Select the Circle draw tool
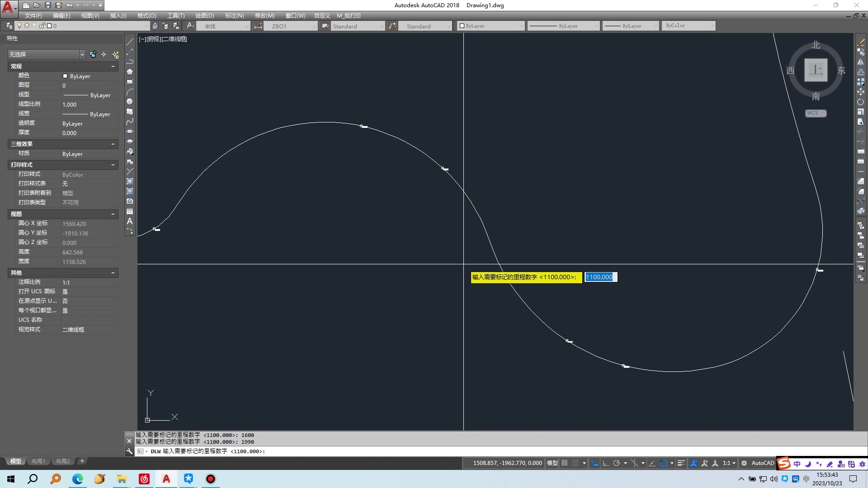 pyautogui.click(x=130, y=102)
